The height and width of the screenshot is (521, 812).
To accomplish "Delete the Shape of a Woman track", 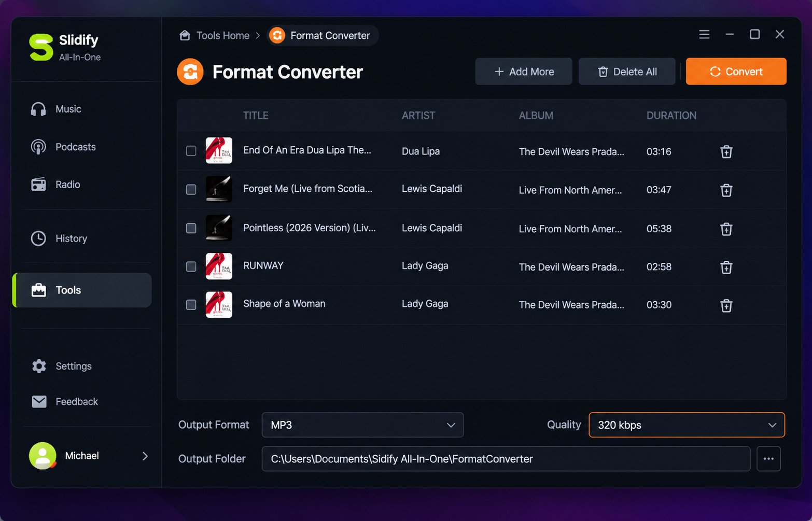I will click(x=726, y=306).
